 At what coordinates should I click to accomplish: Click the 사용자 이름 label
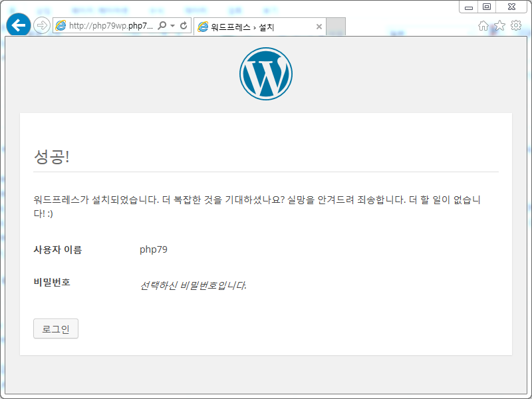[58, 250]
